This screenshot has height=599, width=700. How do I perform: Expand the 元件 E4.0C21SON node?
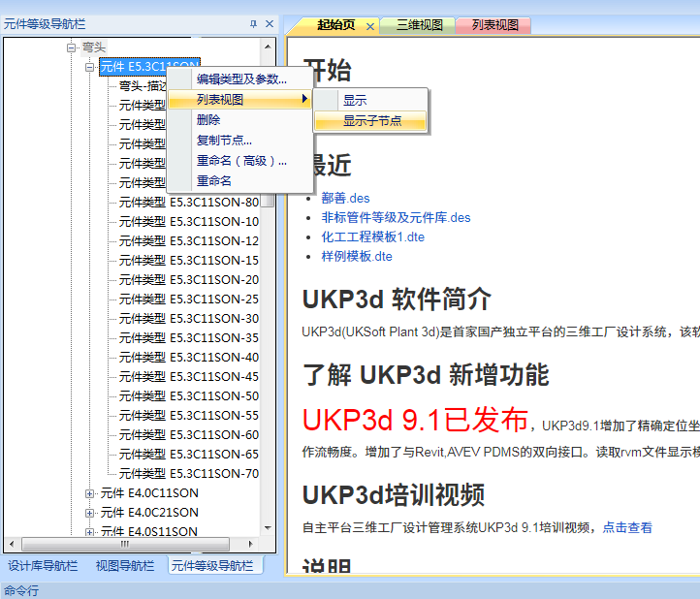click(x=89, y=513)
